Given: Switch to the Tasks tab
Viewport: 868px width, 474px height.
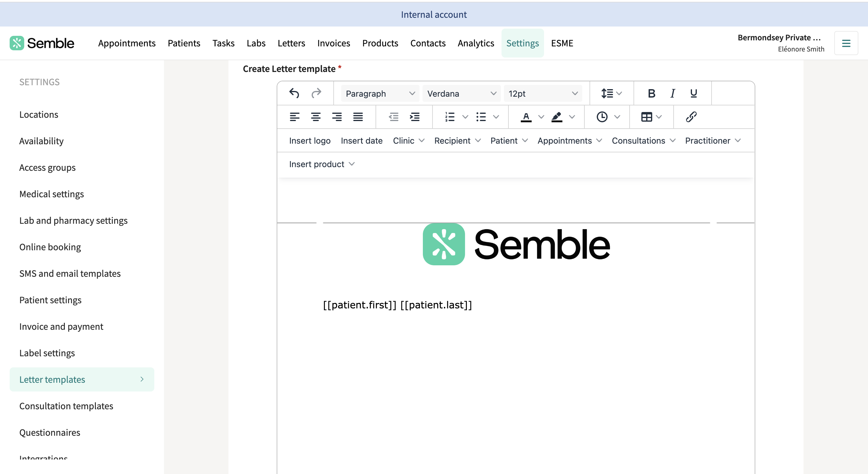Looking at the screenshot, I should tap(223, 43).
